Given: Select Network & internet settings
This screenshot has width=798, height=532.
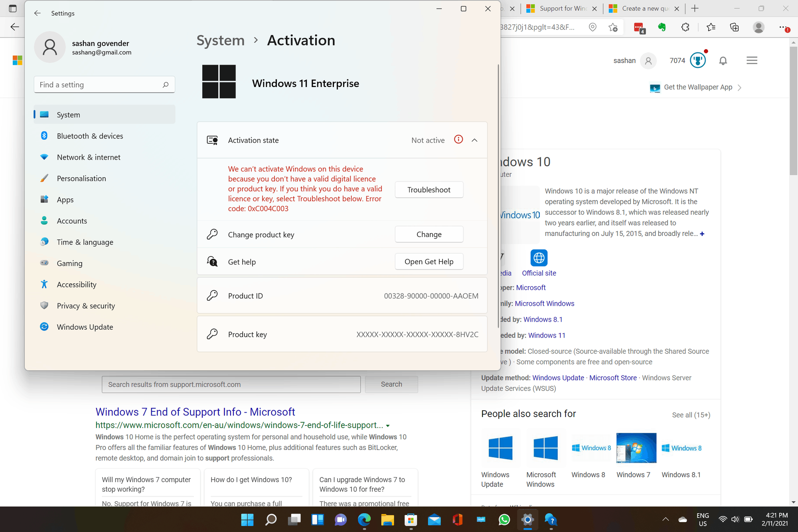Looking at the screenshot, I should 88,157.
